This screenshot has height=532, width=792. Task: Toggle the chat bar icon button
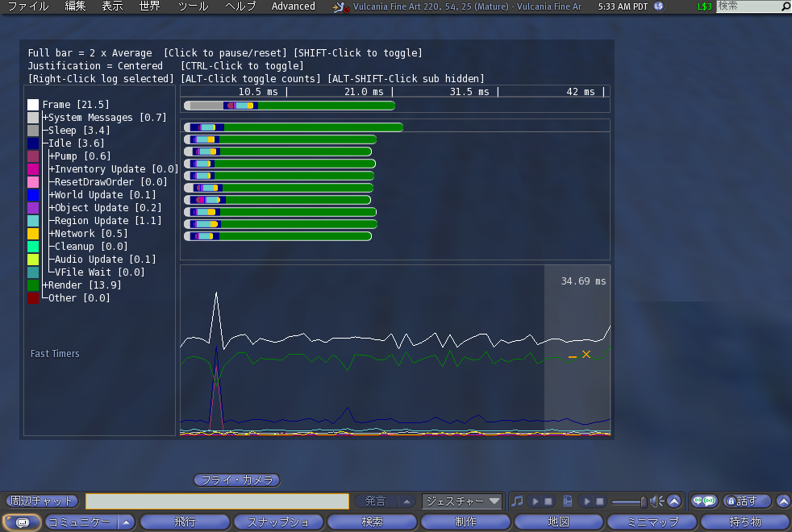[22, 522]
